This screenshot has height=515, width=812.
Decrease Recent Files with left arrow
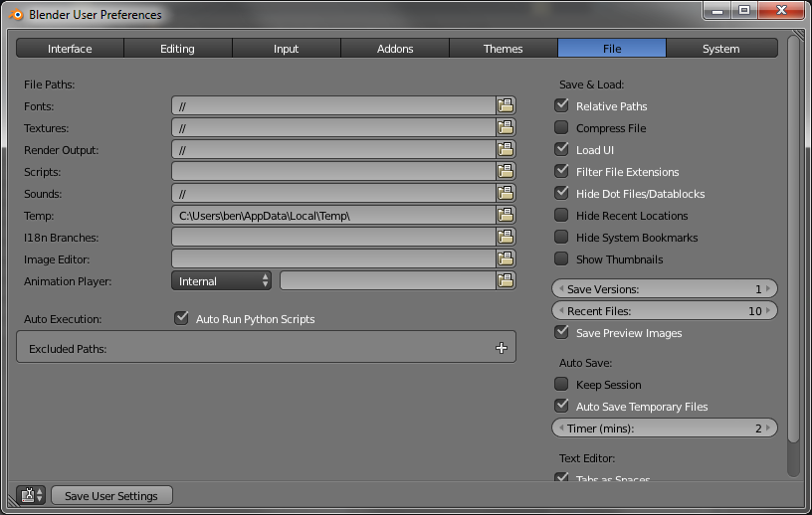(561, 310)
